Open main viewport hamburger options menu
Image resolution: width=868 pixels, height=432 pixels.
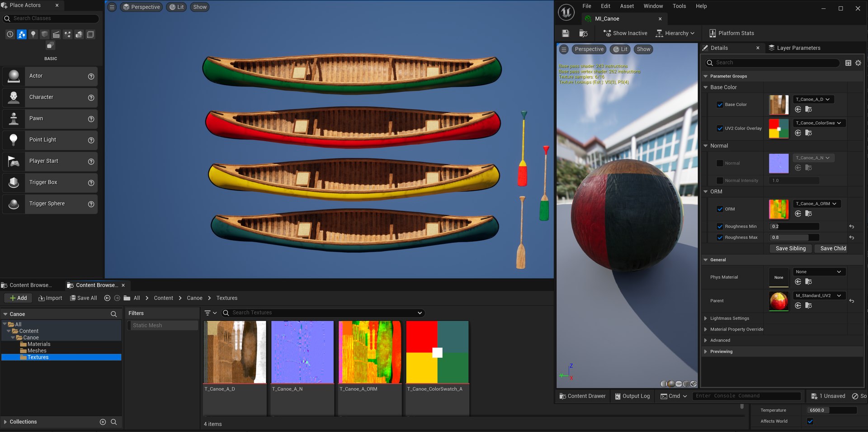click(112, 7)
